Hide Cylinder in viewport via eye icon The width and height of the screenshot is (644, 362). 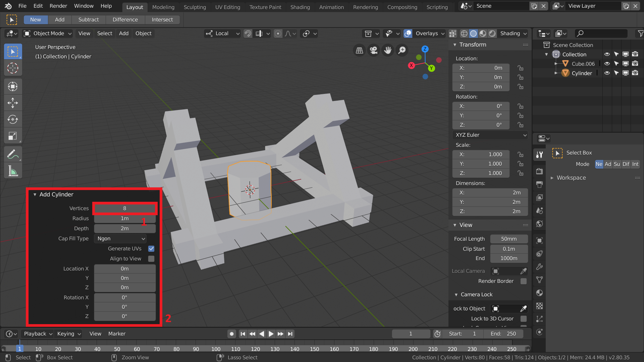pos(607,73)
